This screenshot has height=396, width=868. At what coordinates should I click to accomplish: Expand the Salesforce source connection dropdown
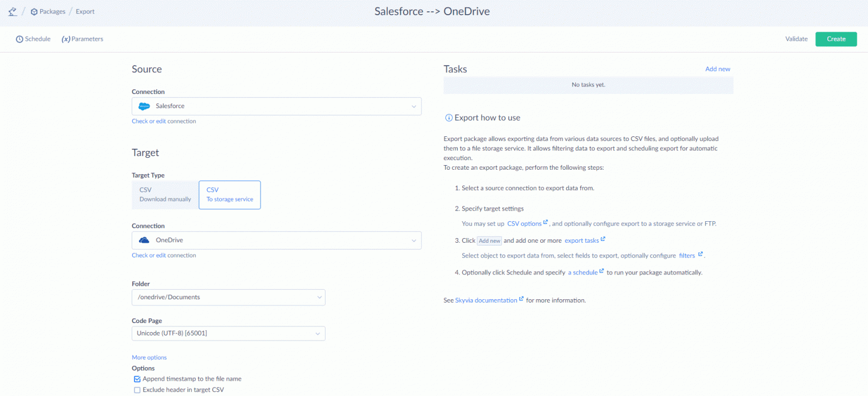click(414, 106)
